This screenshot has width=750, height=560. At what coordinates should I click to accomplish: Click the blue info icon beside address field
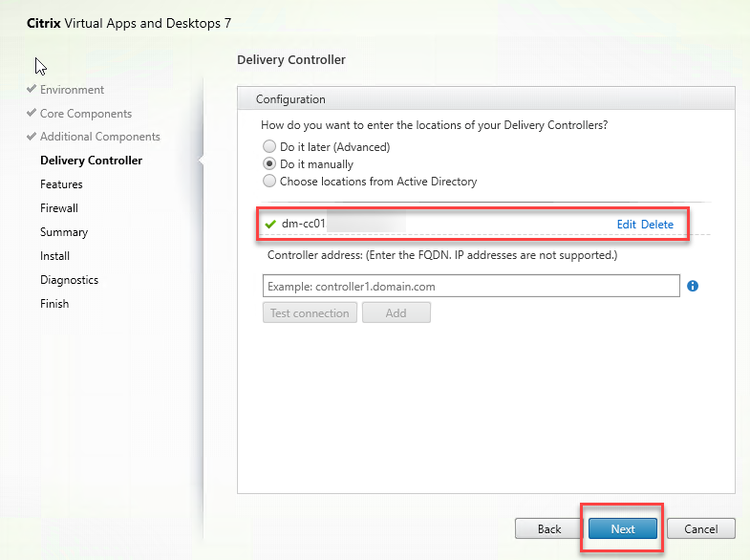coord(693,286)
